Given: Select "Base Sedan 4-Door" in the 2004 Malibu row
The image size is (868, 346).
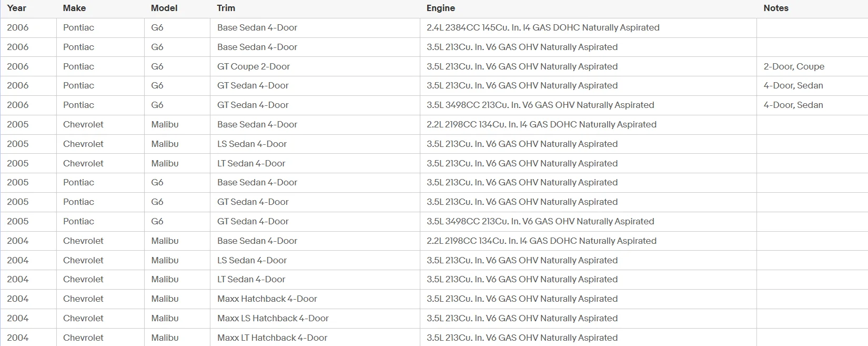Looking at the screenshot, I should (257, 241).
